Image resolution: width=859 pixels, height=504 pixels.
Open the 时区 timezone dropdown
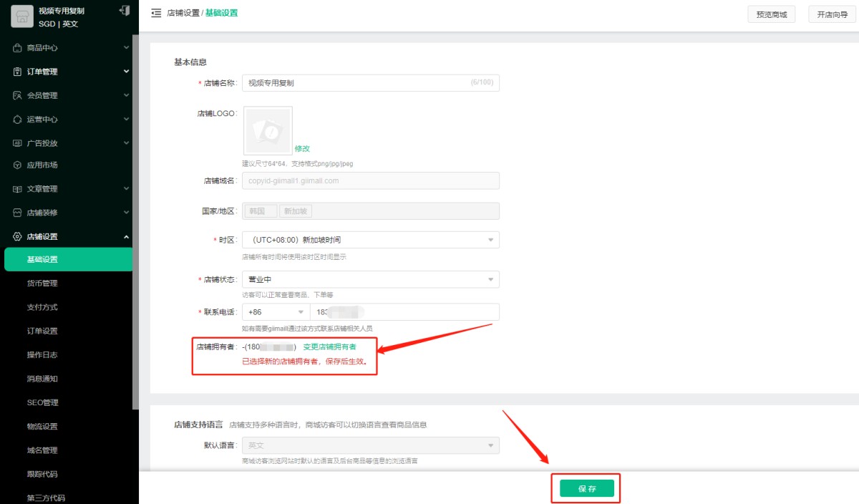pos(370,240)
